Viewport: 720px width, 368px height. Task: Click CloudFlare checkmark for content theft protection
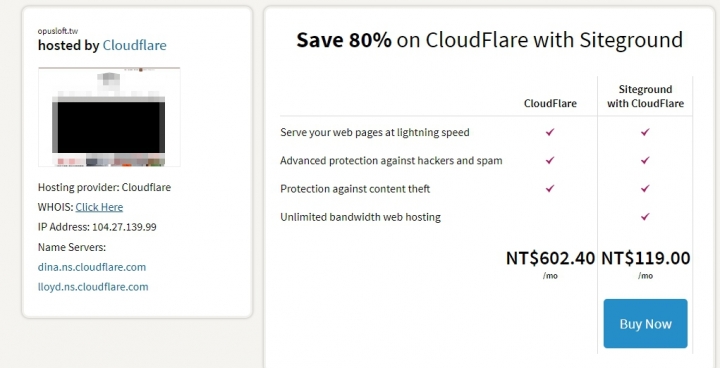point(550,188)
